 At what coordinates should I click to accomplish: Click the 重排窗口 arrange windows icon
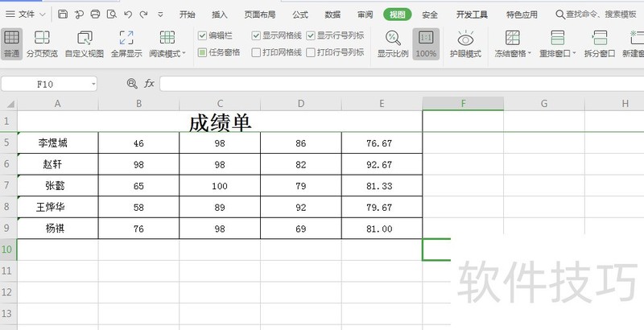click(557, 38)
